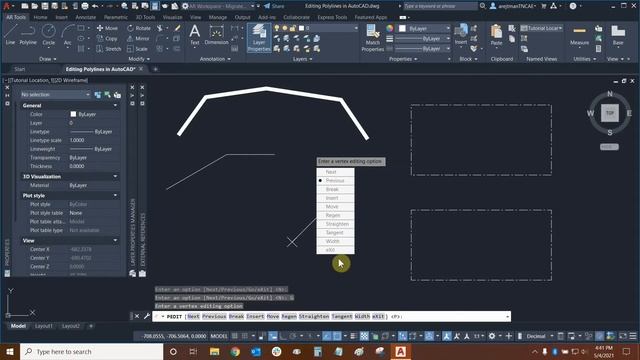Click the Open folder icon in quick access toolbar
The width and height of the screenshot is (640, 360).
[35, 6]
